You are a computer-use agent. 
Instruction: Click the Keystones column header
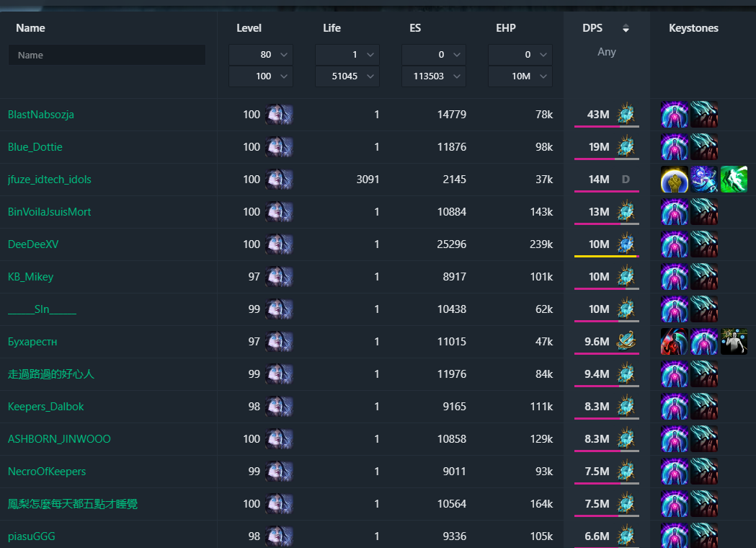(693, 28)
